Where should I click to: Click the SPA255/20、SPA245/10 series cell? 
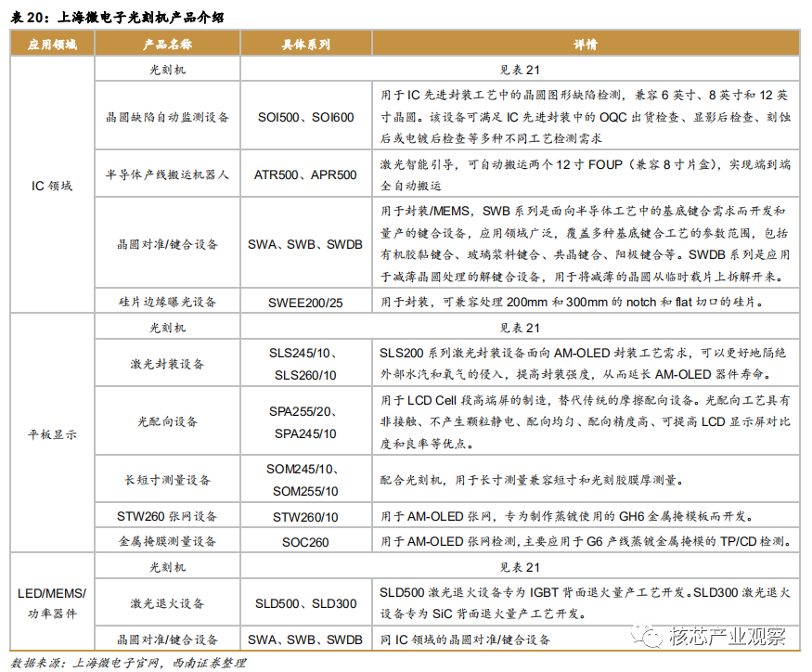point(305,422)
